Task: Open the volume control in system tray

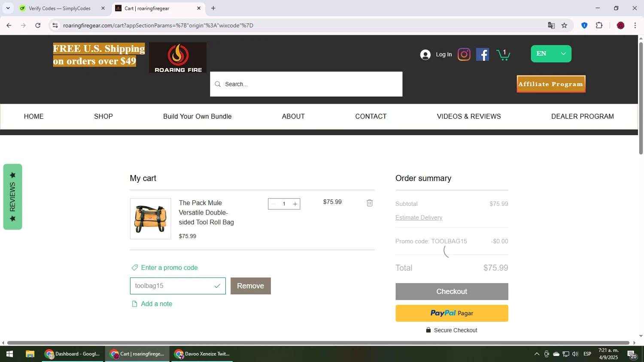Action: point(575,354)
